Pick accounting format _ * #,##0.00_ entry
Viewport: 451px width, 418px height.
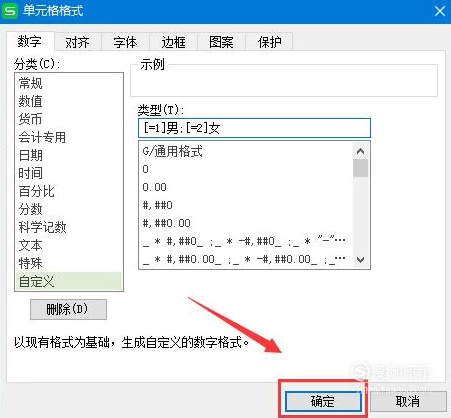click(246, 259)
